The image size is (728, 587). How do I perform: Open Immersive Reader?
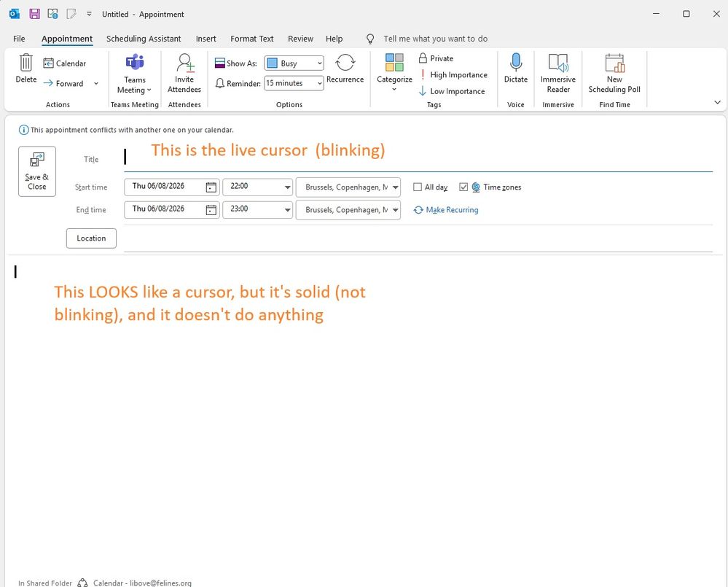(x=558, y=74)
